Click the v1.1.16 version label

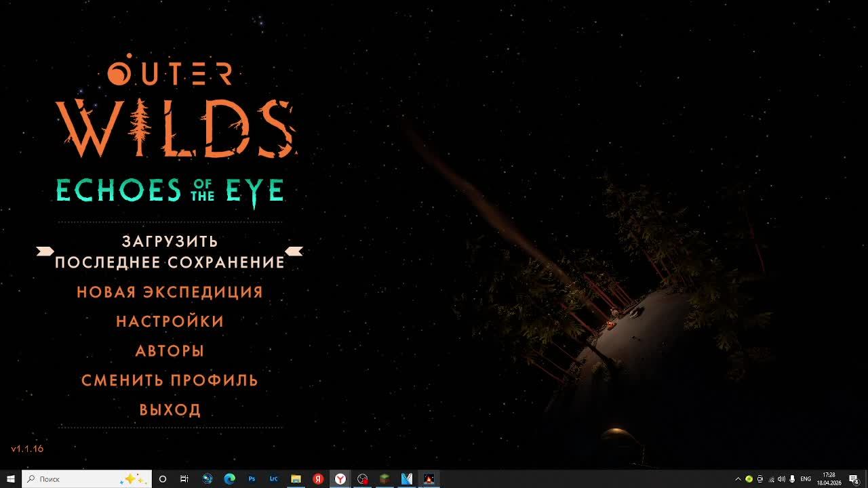pos(27,449)
